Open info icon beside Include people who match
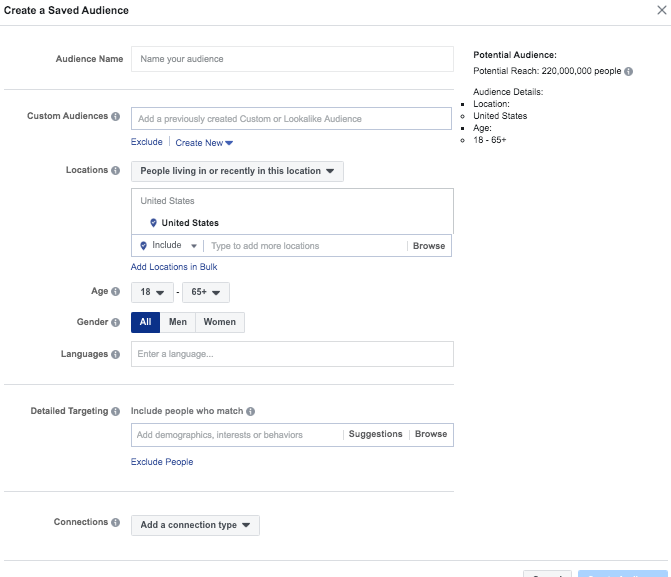Viewport: 671px width, 577px height. coord(251,411)
